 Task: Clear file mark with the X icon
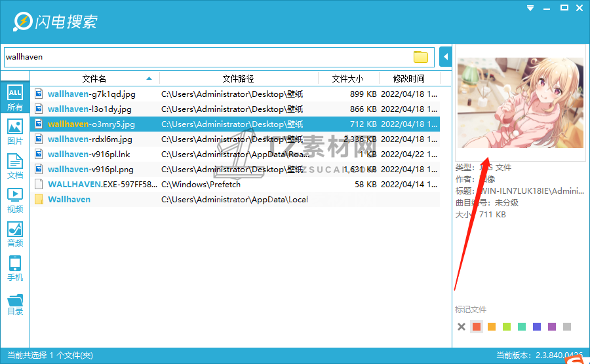pyautogui.click(x=462, y=327)
